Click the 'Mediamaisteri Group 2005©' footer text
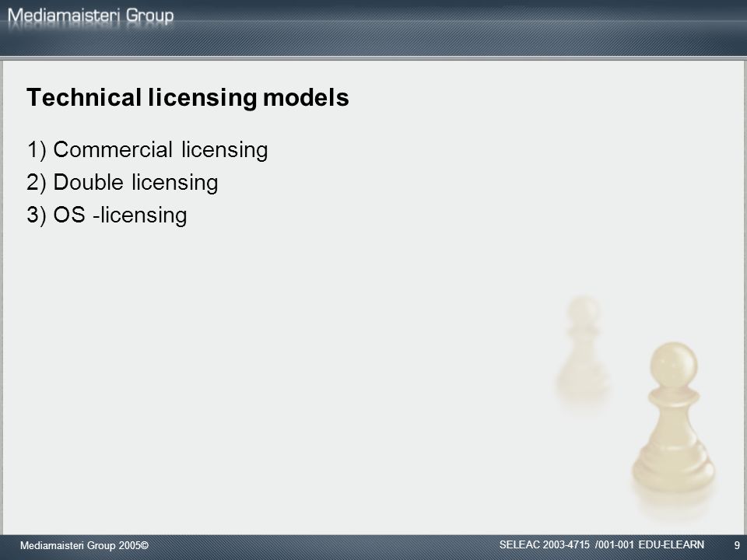The image size is (747, 560). pos(84,546)
